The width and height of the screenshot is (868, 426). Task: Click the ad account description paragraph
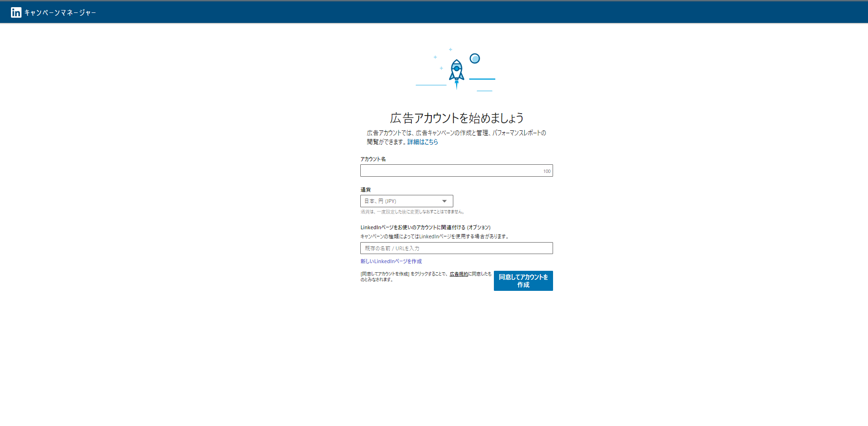point(456,133)
